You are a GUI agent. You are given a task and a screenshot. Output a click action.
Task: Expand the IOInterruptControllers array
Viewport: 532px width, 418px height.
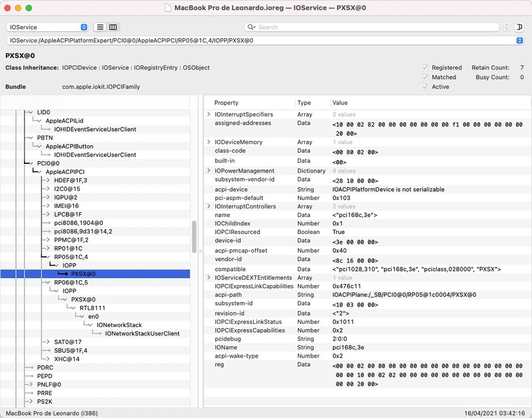(x=209, y=206)
